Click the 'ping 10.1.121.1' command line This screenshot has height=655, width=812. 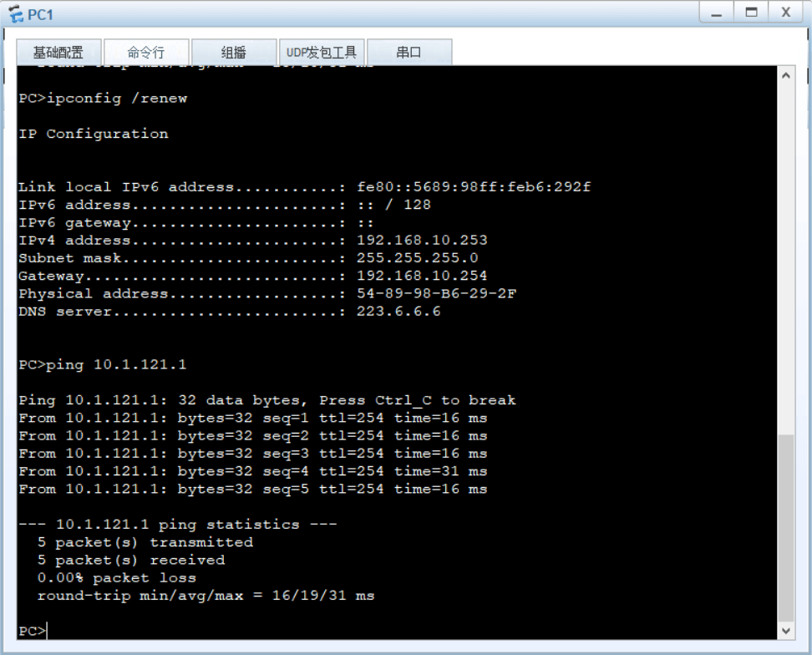(x=102, y=365)
